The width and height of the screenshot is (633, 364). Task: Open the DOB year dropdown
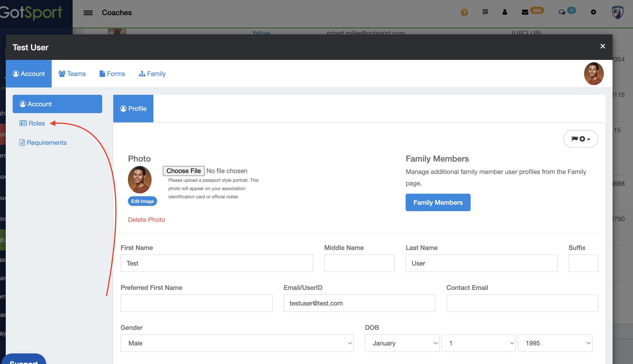coord(555,343)
